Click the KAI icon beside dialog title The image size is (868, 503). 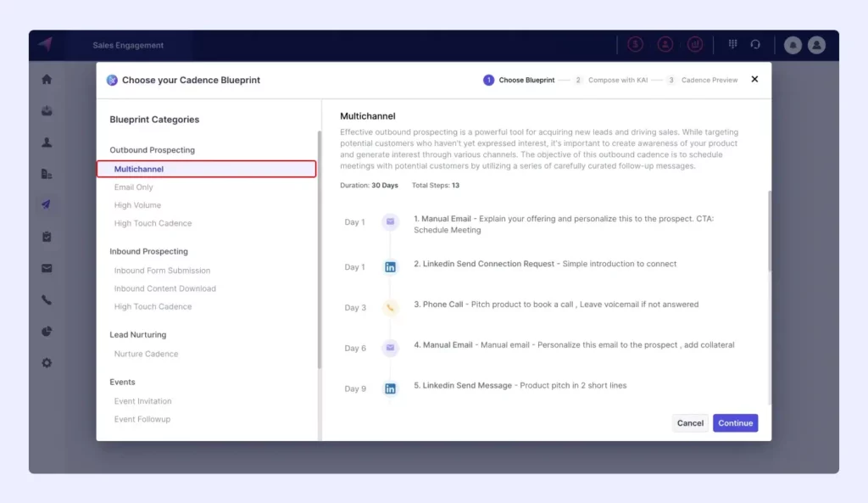click(112, 80)
